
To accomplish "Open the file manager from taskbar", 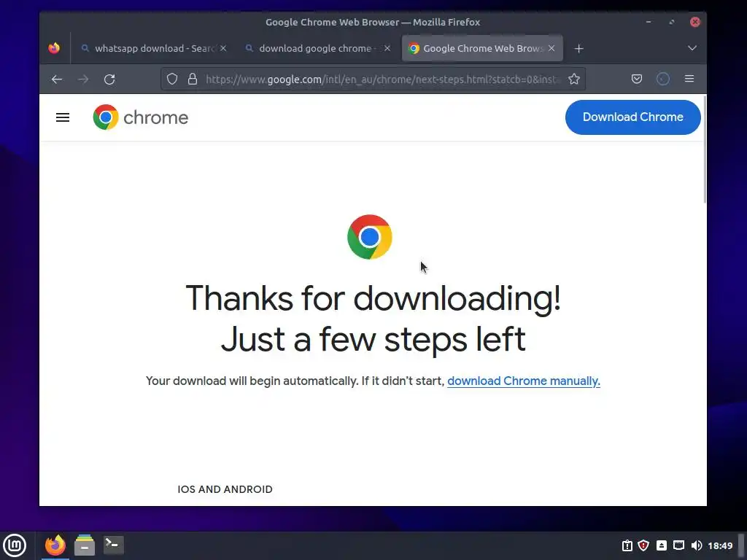I will click(x=85, y=545).
